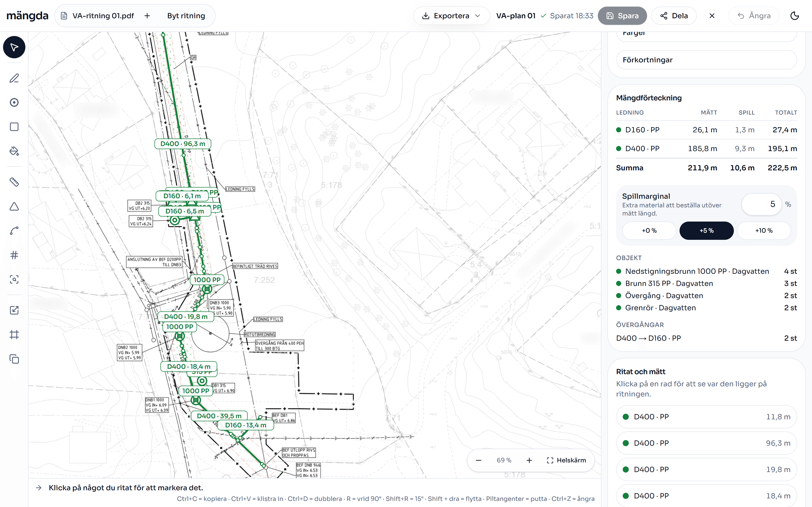Select the paint bucket fill tool

(x=14, y=151)
